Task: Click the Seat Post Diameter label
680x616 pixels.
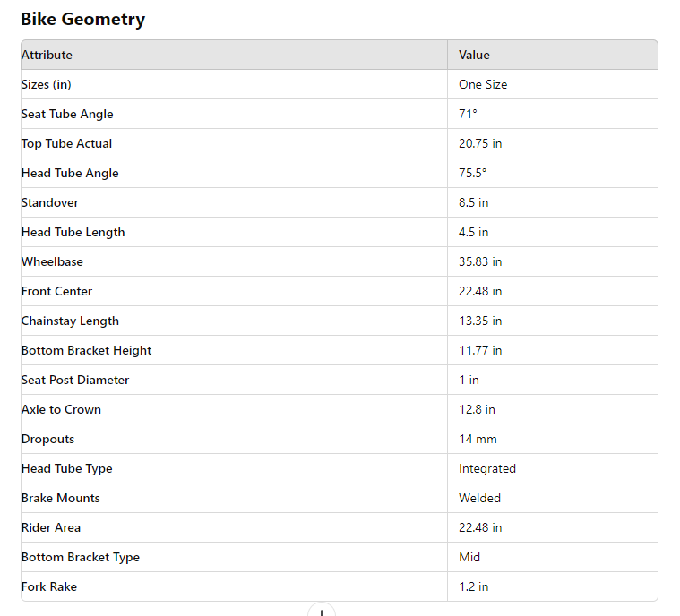Action: coord(75,380)
